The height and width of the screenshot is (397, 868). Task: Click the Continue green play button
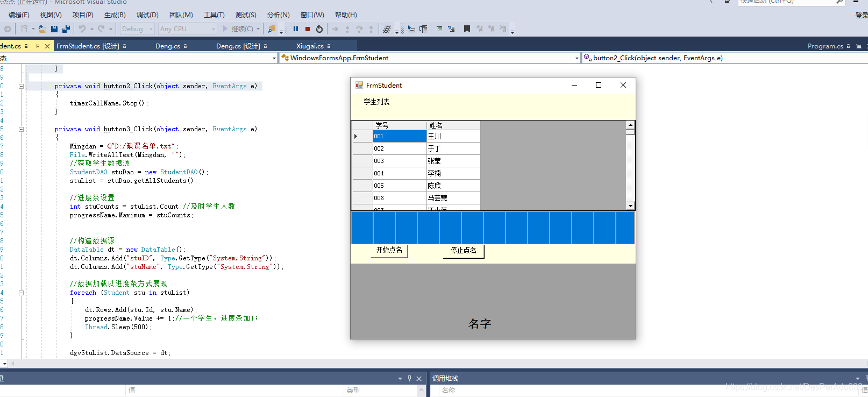coord(225,29)
